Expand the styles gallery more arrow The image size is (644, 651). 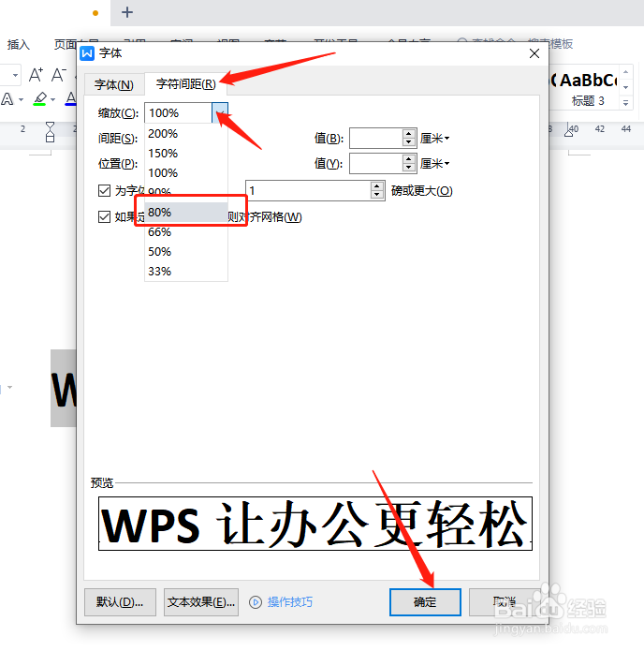point(625,102)
